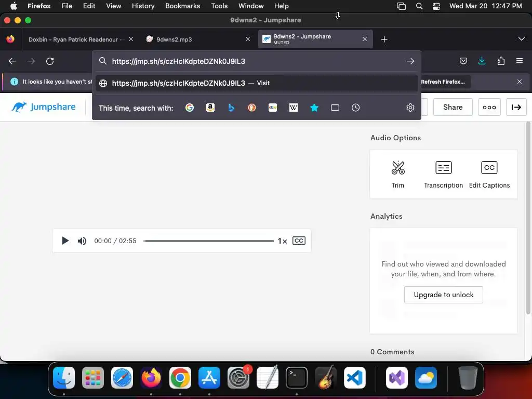Go back to the previous page
Image resolution: width=532 pixels, height=399 pixels.
pos(12,61)
